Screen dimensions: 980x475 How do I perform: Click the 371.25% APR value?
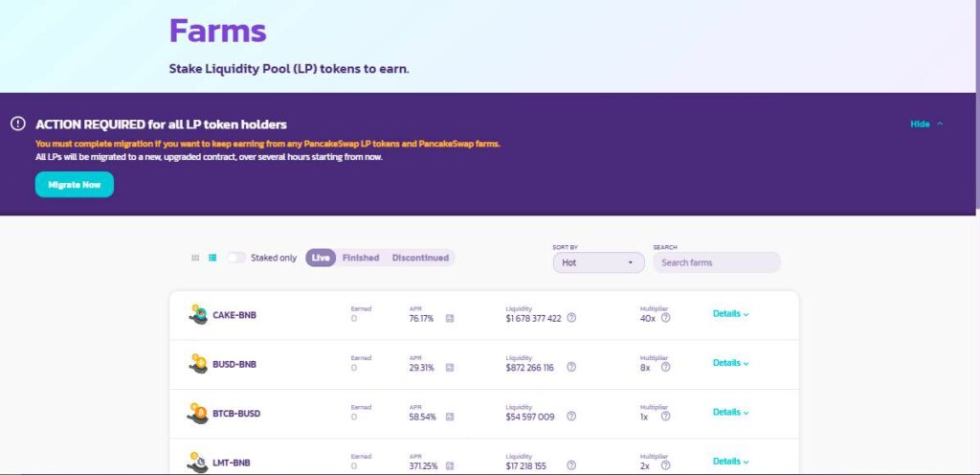[424, 467]
